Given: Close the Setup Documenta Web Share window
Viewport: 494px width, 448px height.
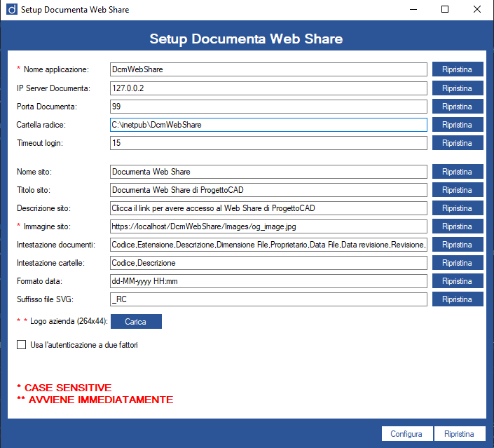Looking at the screenshot, I should pos(477,9).
